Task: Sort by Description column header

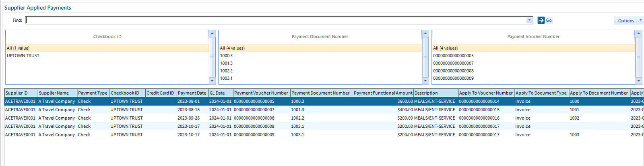Action: tap(436, 93)
